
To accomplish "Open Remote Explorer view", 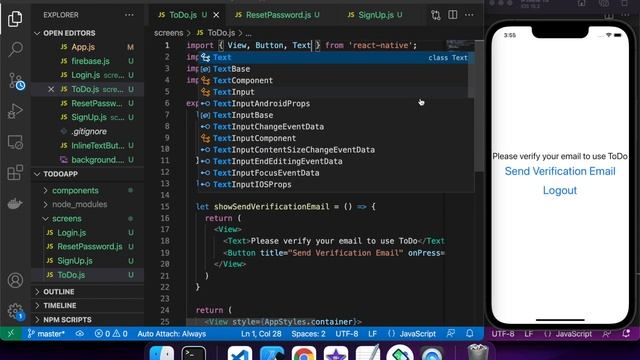I will pyautogui.click(x=15, y=142).
